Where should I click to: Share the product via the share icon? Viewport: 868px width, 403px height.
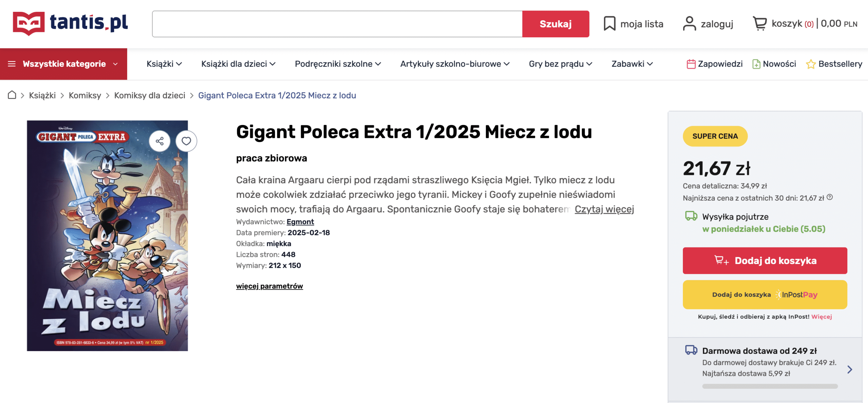[160, 141]
